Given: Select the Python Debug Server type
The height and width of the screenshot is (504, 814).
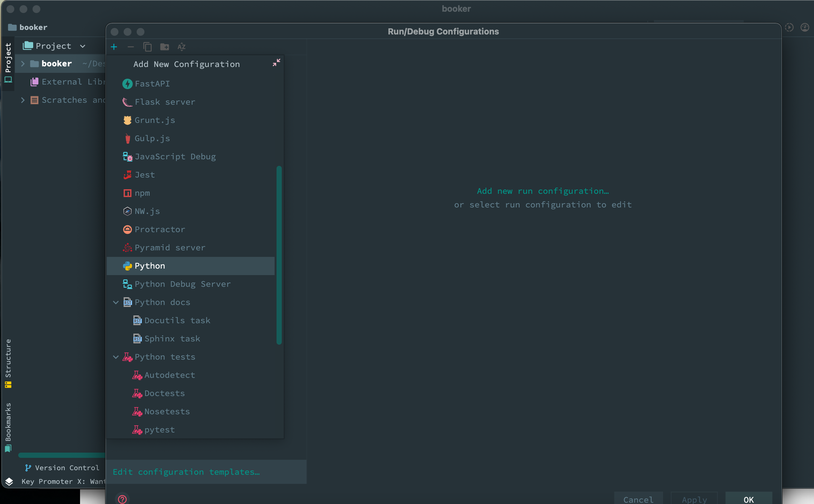Looking at the screenshot, I should coord(183,284).
